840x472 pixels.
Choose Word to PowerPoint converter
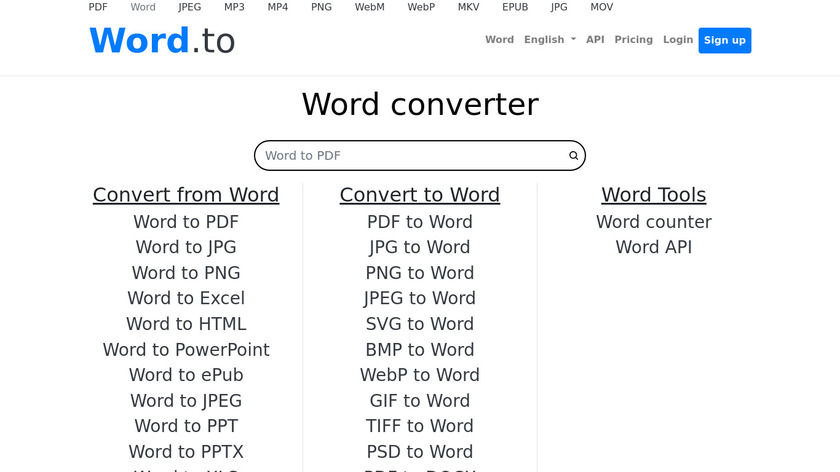click(186, 349)
